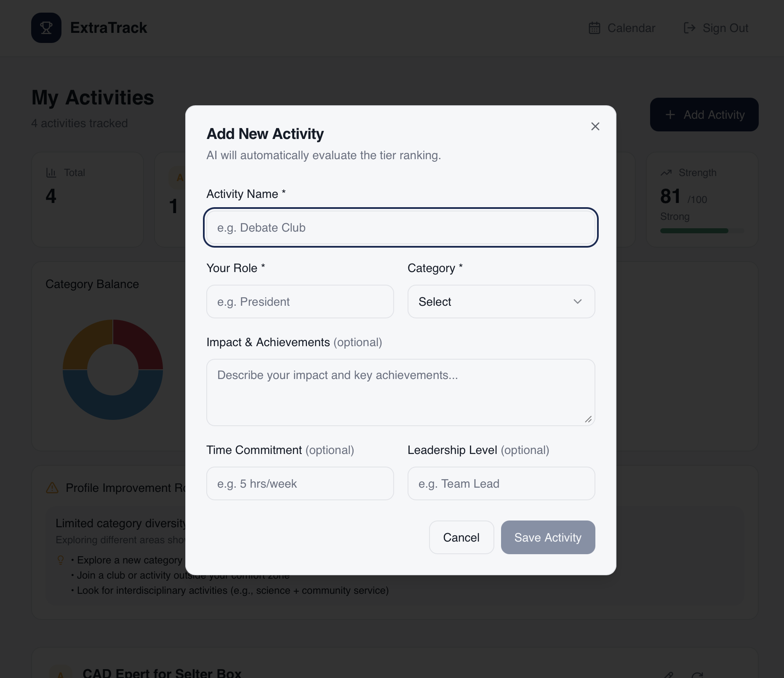
Task: Click the trend icon next to Strength
Action: [x=665, y=172]
